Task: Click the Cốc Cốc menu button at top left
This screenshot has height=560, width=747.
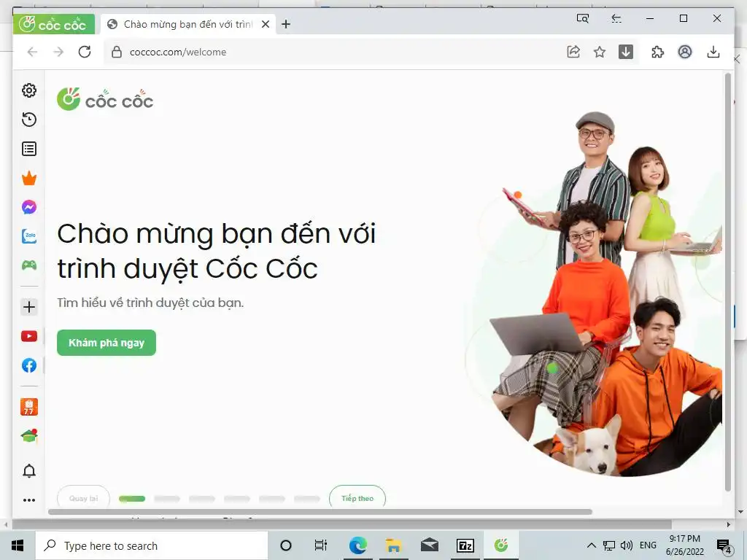Action: click(53, 24)
